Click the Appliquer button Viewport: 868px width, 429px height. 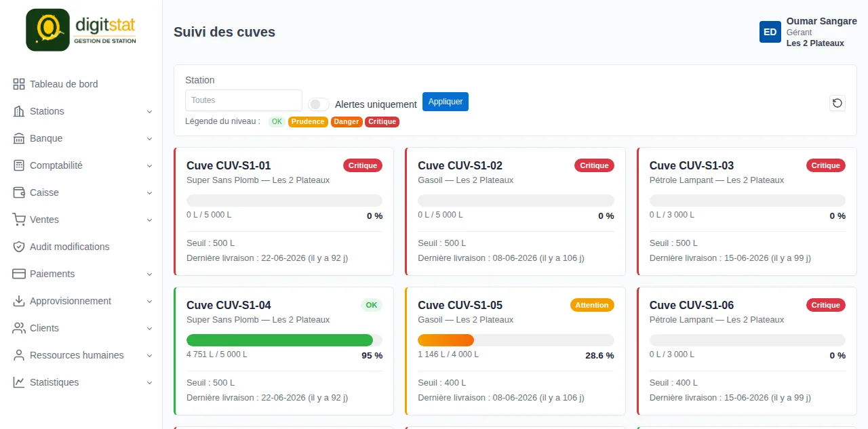(446, 102)
